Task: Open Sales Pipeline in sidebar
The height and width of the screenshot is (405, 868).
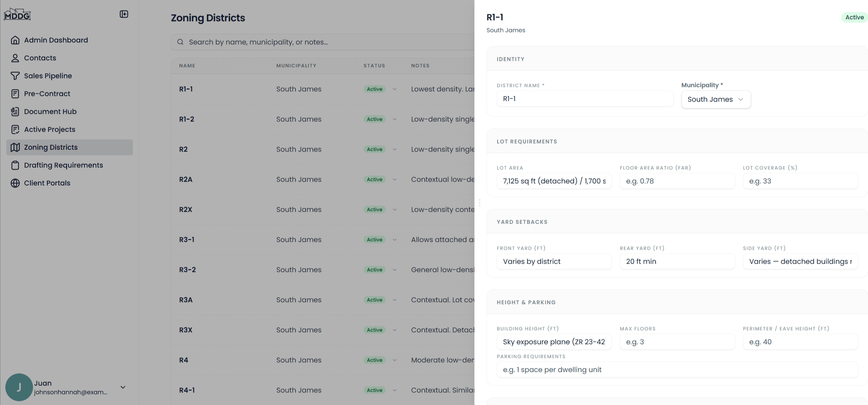Action: pyautogui.click(x=69, y=76)
